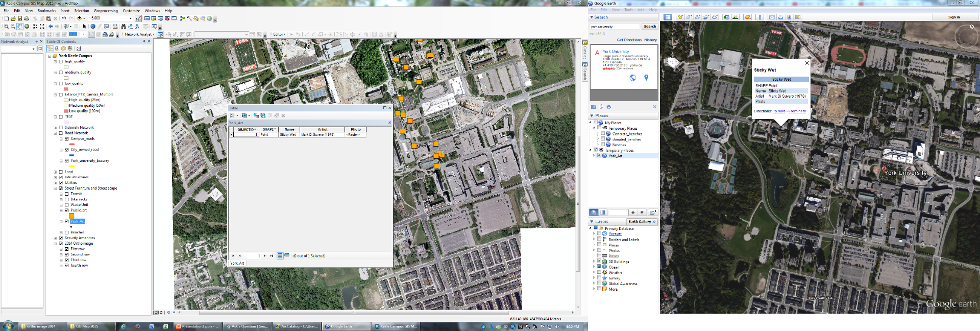Open the Editor dropdown menu
The height and width of the screenshot is (331, 980).
pyautogui.click(x=279, y=34)
